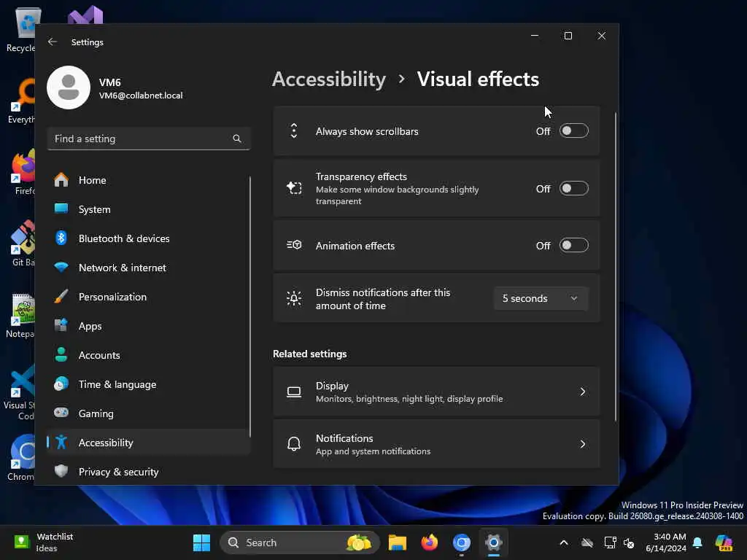This screenshot has width=747, height=560.
Task: Open Home in the Settings sidebar
Action: click(x=148, y=180)
